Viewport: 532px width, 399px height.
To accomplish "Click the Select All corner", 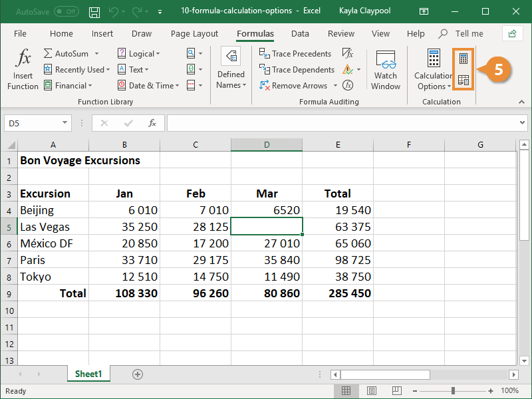I will pyautogui.click(x=10, y=145).
